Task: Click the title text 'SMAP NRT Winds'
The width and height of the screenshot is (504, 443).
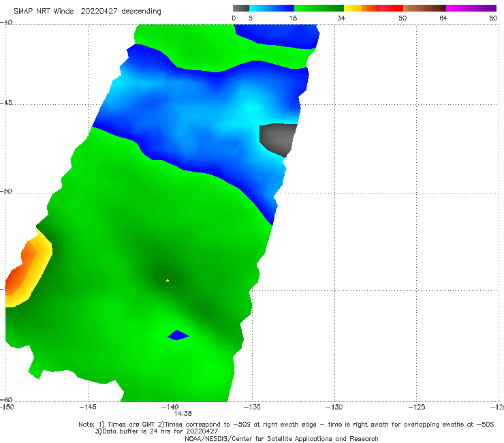Action: [44, 11]
